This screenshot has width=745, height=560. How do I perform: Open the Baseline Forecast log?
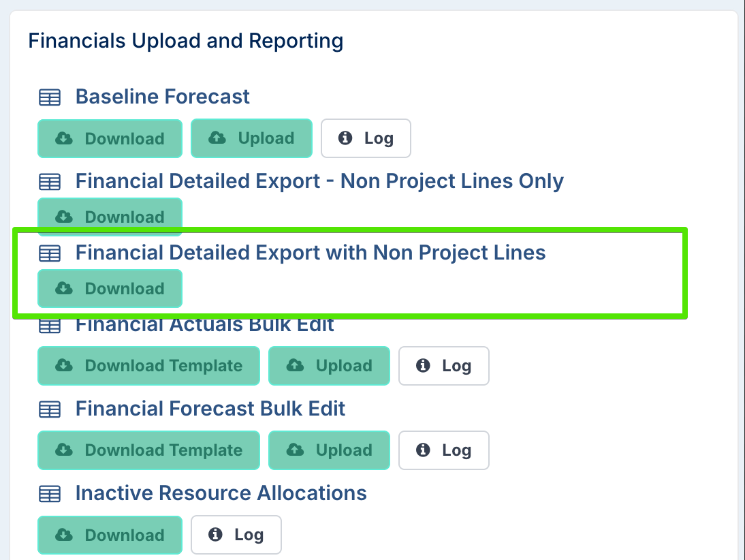coord(366,138)
